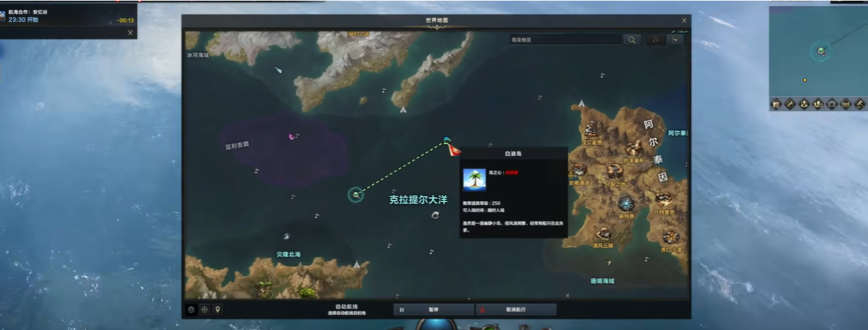The height and width of the screenshot is (330, 868).
Task: Select the 赤红沙漠 region icon
Action: pyautogui.click(x=671, y=237)
